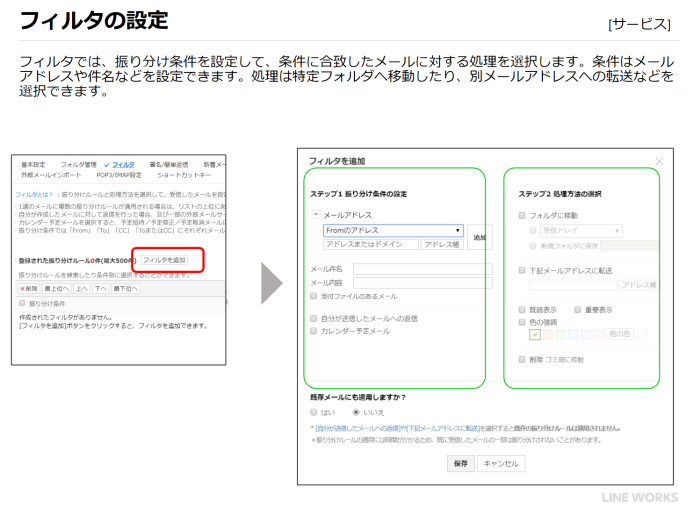The image size is (700, 508).
Task: Select いいえ for existing mail
Action: coord(356,412)
